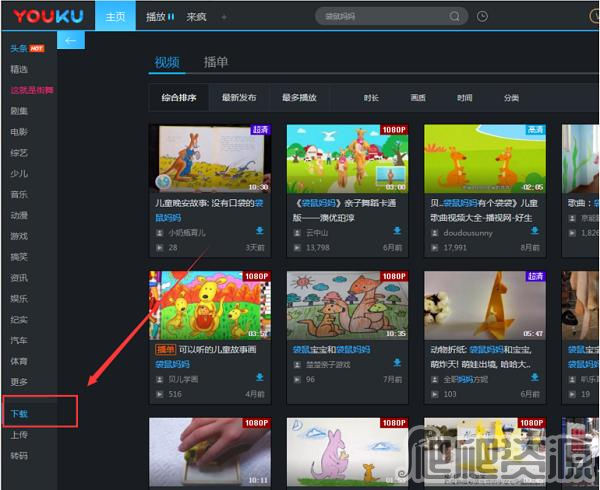Expand the 画质 filter dropdown
The image size is (600, 490).
(x=418, y=98)
